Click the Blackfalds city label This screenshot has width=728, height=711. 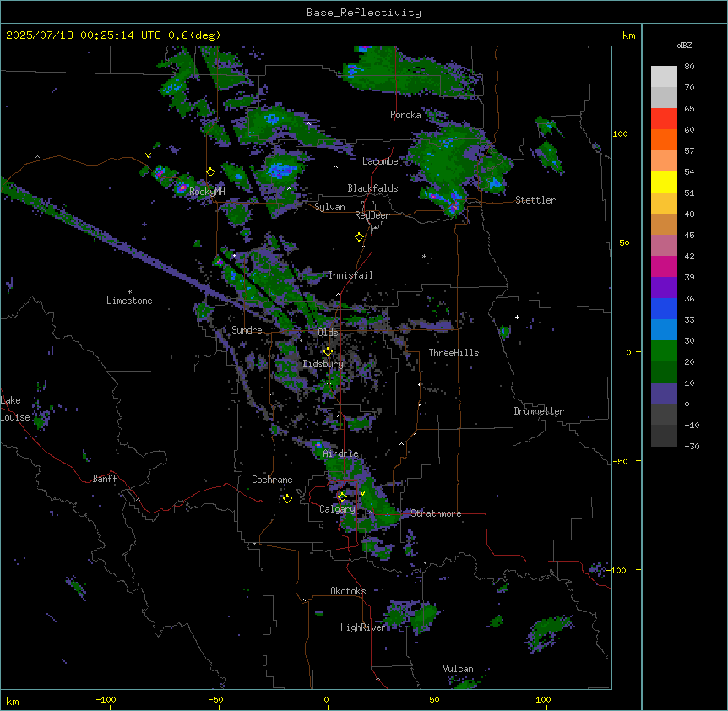pos(372,188)
